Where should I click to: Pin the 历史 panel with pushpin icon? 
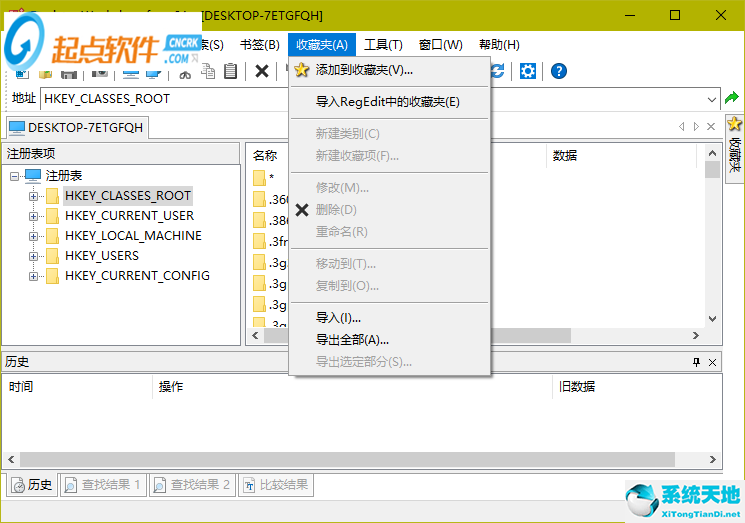pos(696,362)
